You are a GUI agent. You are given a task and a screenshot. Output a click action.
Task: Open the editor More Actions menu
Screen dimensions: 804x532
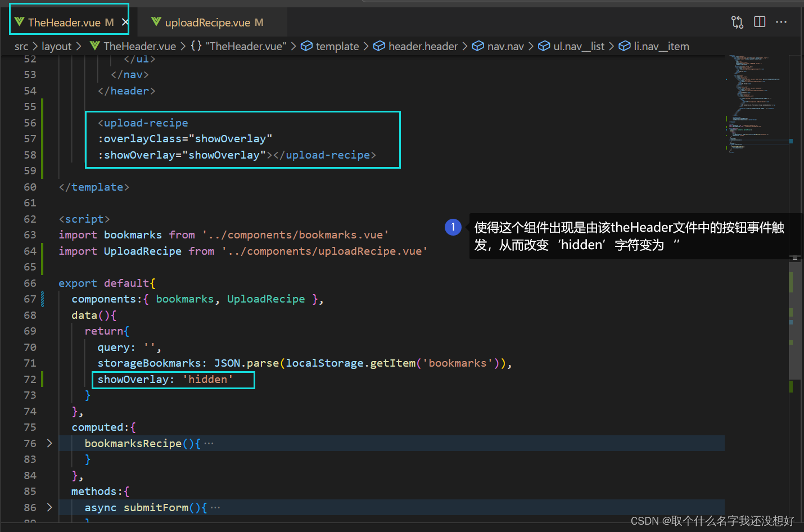click(782, 22)
